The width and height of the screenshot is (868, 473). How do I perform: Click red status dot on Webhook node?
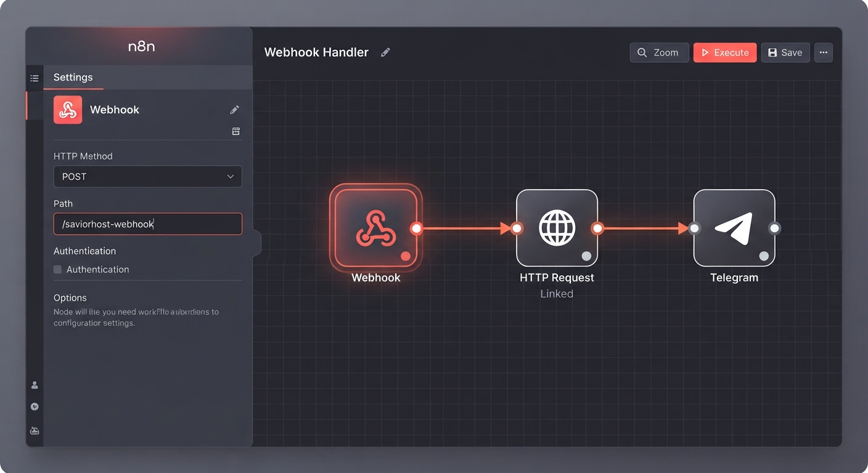[x=405, y=256]
